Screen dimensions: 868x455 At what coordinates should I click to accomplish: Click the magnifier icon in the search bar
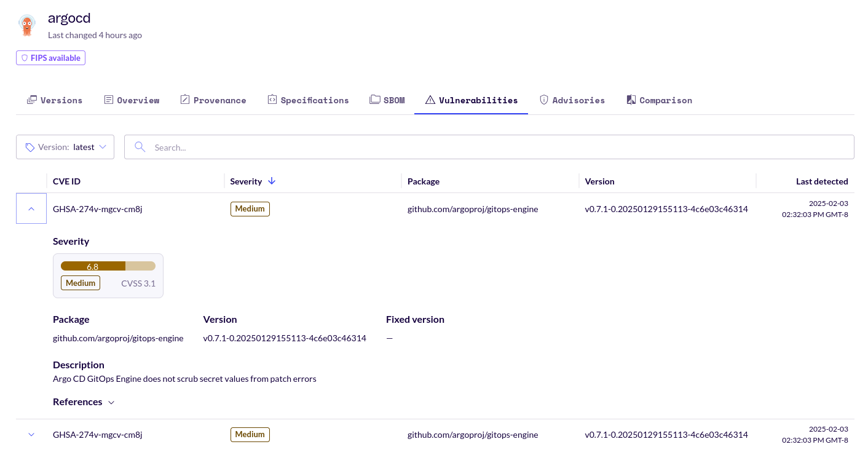[x=140, y=147]
